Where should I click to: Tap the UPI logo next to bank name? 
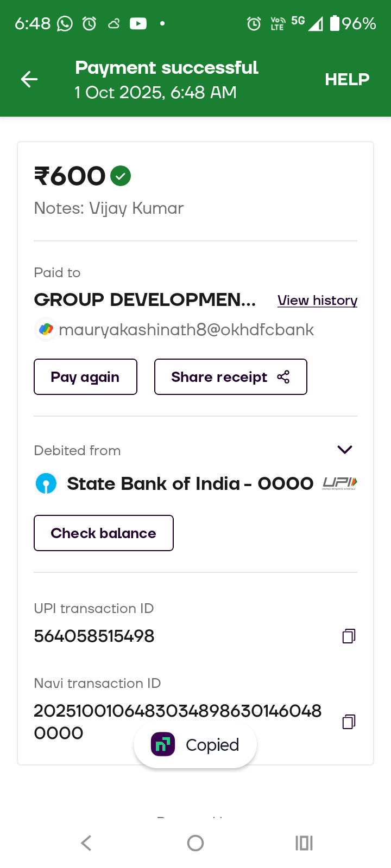click(x=340, y=483)
